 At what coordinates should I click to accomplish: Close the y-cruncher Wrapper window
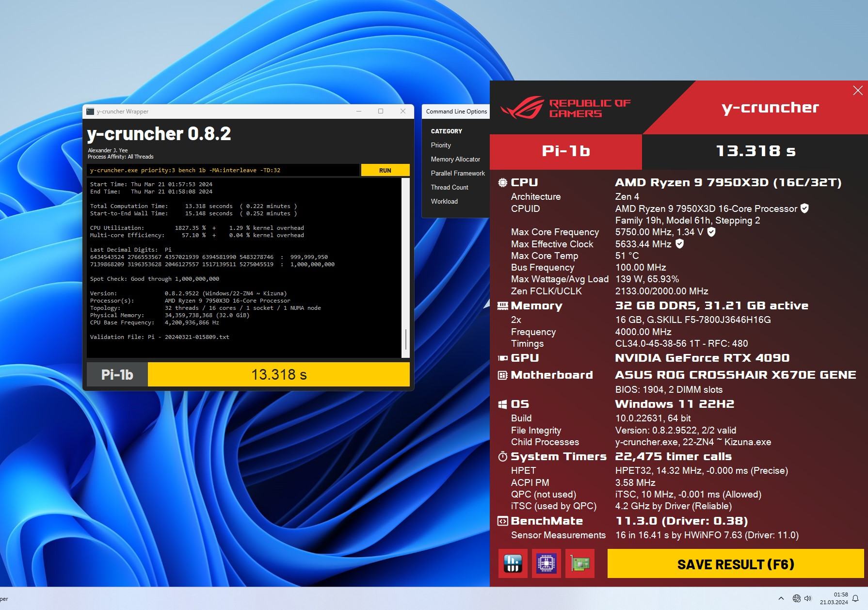(x=403, y=112)
